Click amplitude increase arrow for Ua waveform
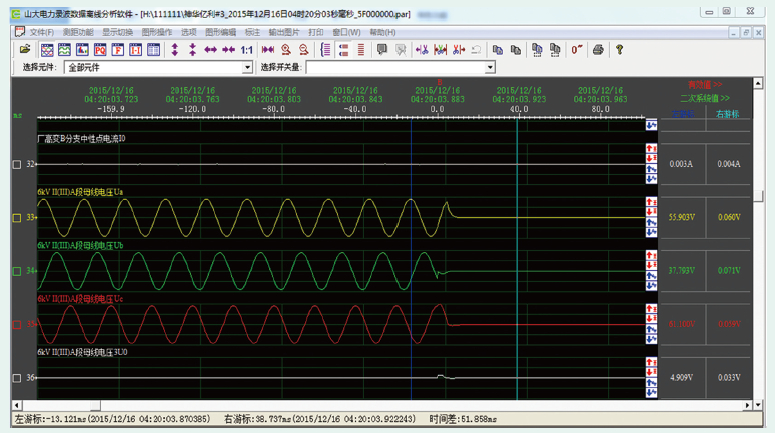 point(651,203)
